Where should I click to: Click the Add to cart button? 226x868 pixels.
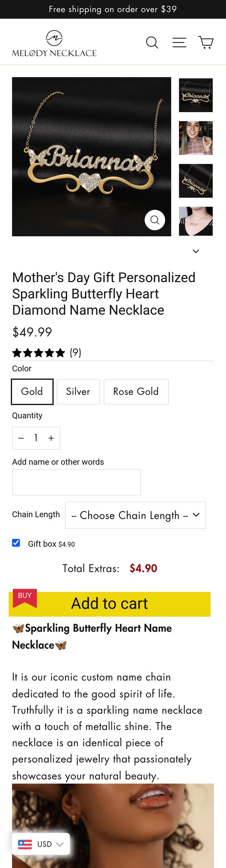(109, 604)
